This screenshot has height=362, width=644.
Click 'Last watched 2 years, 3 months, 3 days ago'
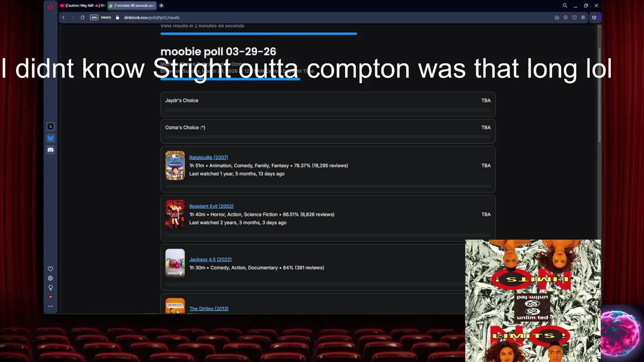(238, 223)
